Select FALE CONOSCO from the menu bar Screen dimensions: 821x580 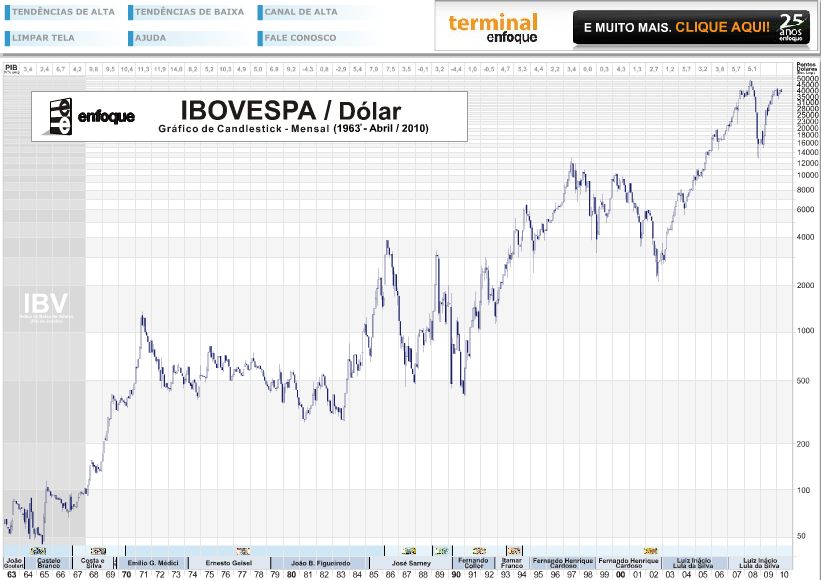coord(300,37)
